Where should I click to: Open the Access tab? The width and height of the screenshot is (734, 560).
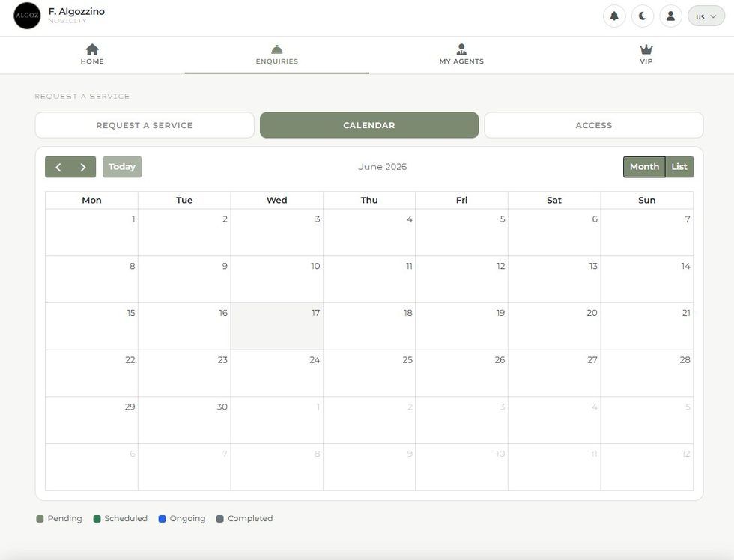tap(593, 125)
